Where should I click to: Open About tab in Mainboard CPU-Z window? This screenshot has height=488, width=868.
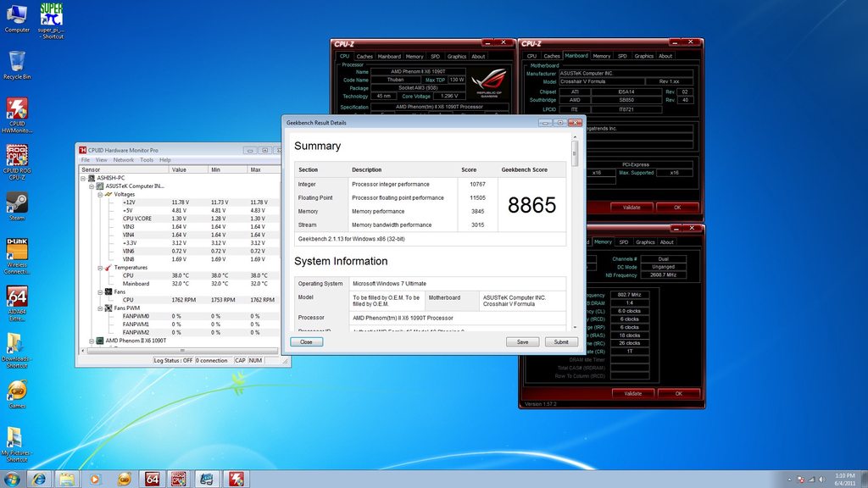665,56
